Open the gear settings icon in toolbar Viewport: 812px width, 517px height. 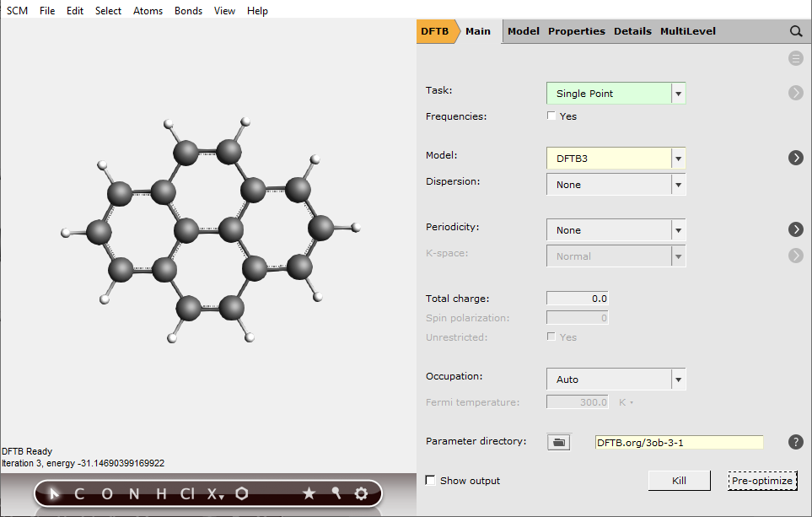point(360,493)
